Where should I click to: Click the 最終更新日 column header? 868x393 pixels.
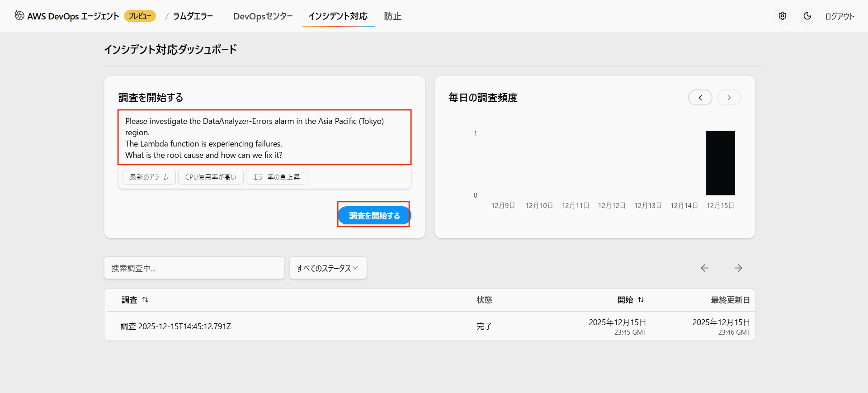tap(730, 300)
